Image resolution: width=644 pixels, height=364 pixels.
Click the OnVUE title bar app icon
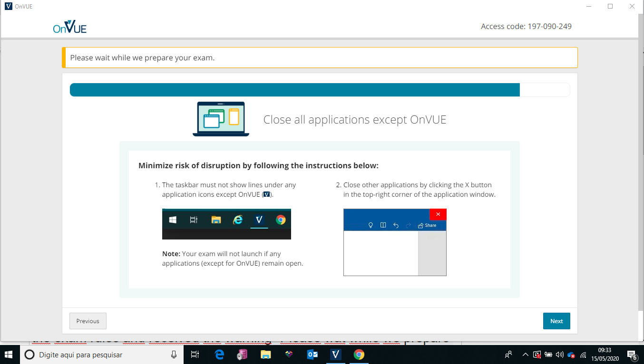[8, 6]
